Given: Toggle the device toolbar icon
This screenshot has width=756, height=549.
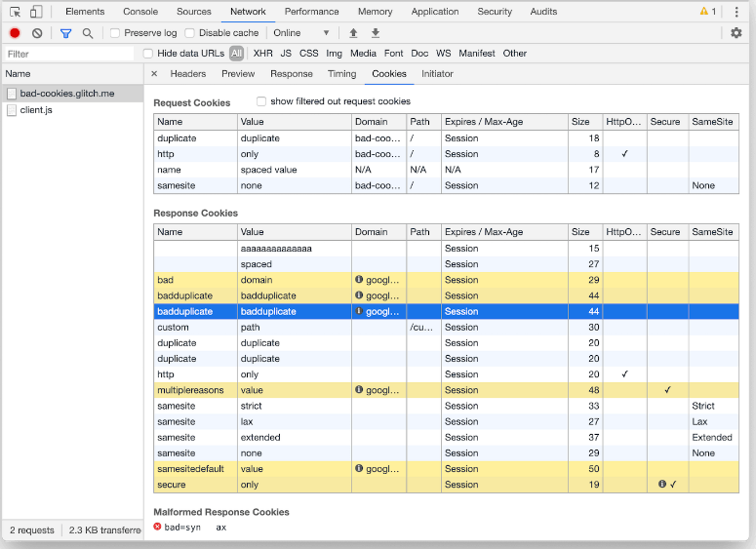Looking at the screenshot, I should pos(36,12).
